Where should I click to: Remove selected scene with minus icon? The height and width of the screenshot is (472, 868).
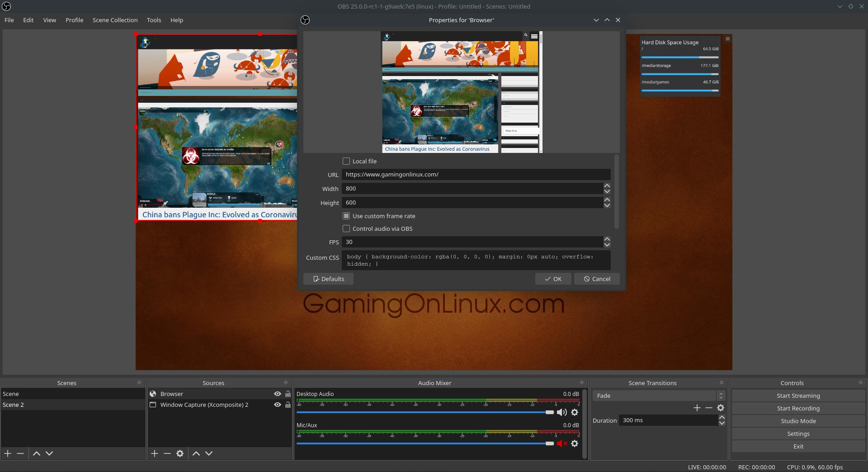(x=20, y=453)
